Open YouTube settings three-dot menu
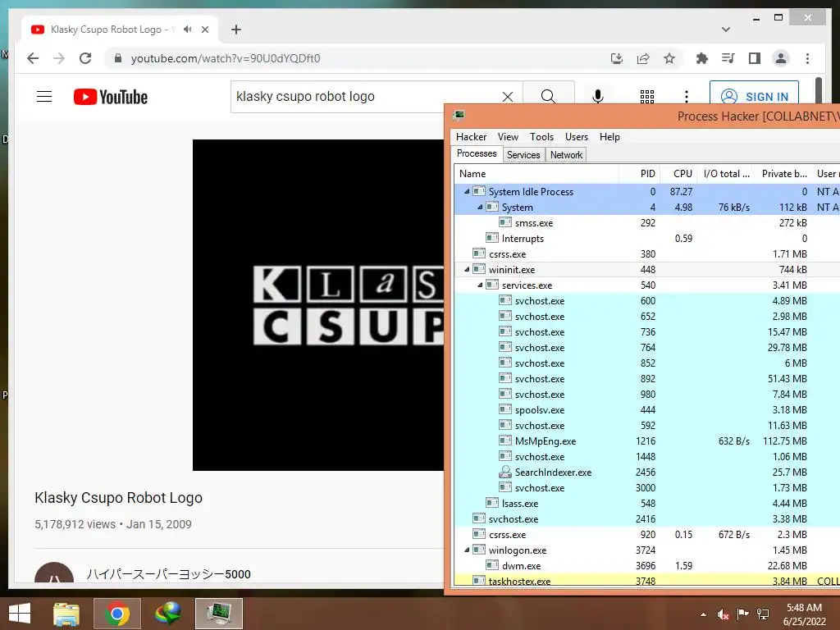Viewport: 840px width, 630px height. [x=687, y=97]
